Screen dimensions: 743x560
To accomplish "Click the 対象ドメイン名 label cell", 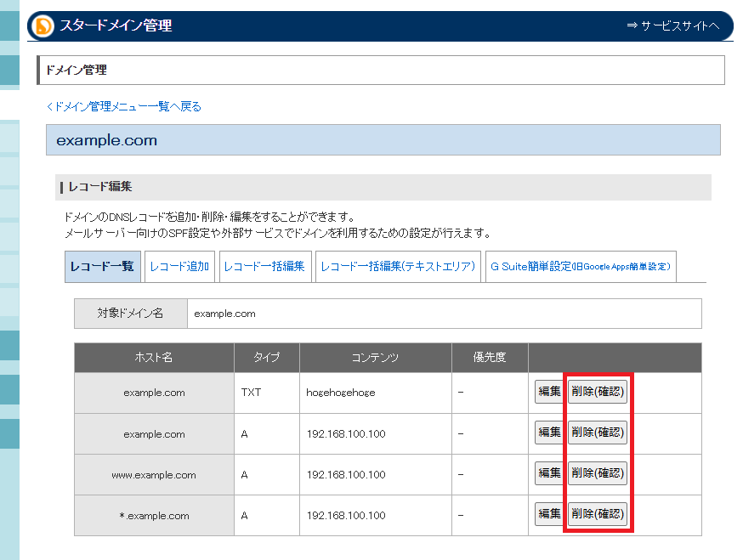I will coord(131,314).
